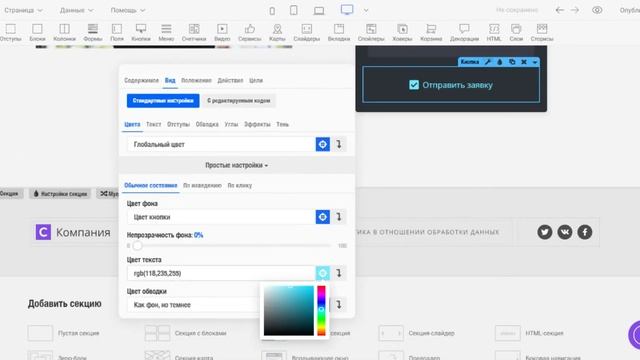Expand more device sizes chevron
Image resolution: width=640 pixels, height=360 pixels.
tap(366, 11)
